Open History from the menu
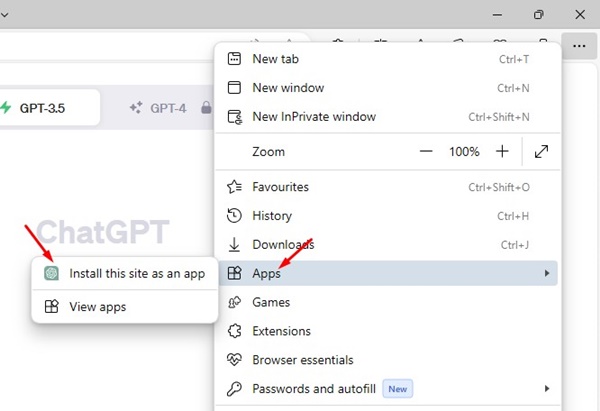 [x=388, y=216]
